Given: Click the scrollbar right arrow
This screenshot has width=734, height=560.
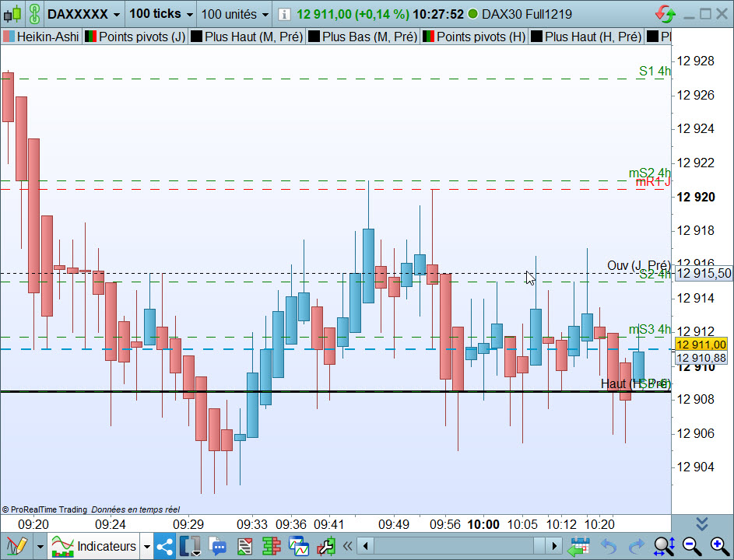Looking at the screenshot, I should tap(554, 546).
